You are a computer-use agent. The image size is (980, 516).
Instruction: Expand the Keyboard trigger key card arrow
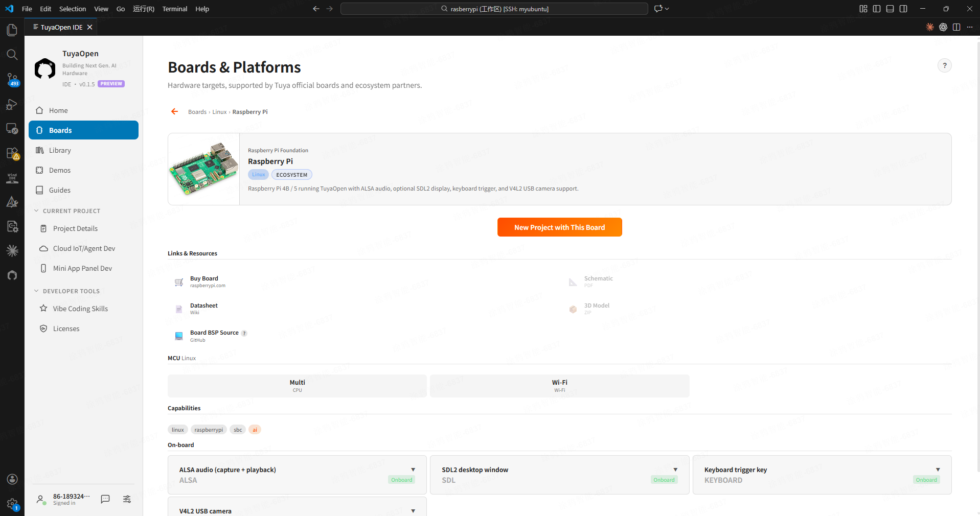[938, 470]
